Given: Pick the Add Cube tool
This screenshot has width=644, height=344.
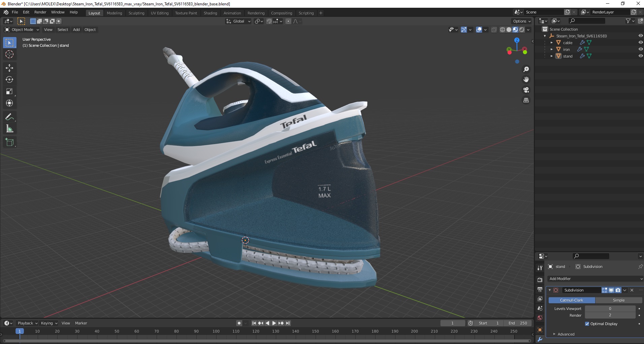Looking at the screenshot, I should click(9, 142).
